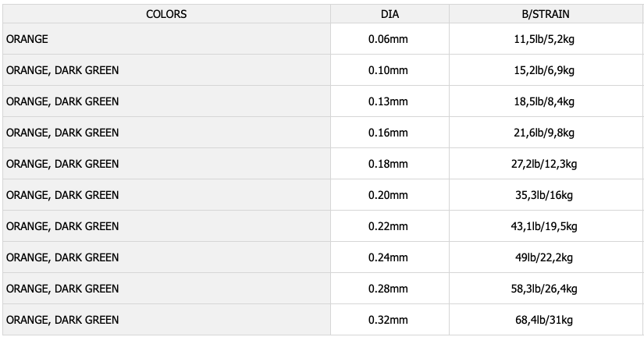The height and width of the screenshot is (337, 644).
Task: Select the 0.16mm diameter cell
Action: coord(390,133)
